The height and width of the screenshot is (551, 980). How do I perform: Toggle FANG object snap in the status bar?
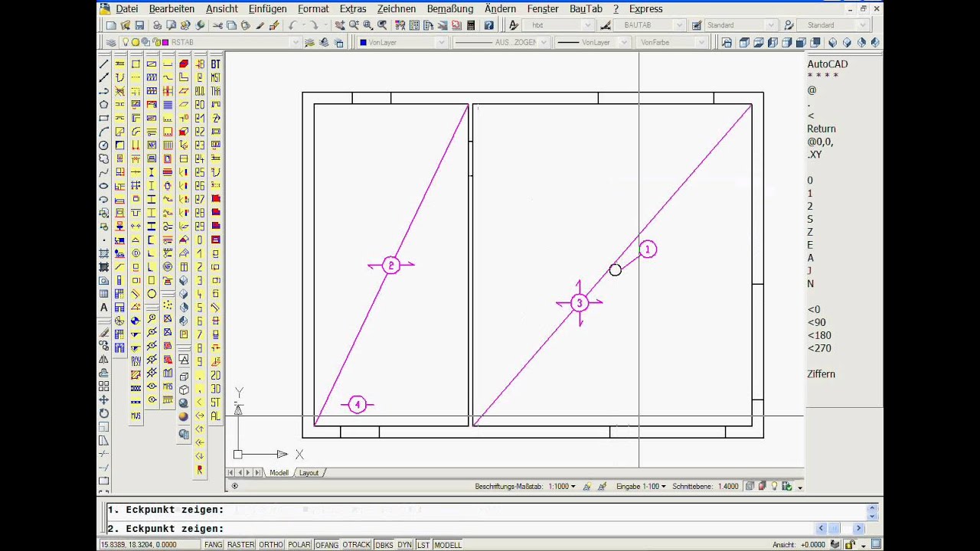(214, 545)
